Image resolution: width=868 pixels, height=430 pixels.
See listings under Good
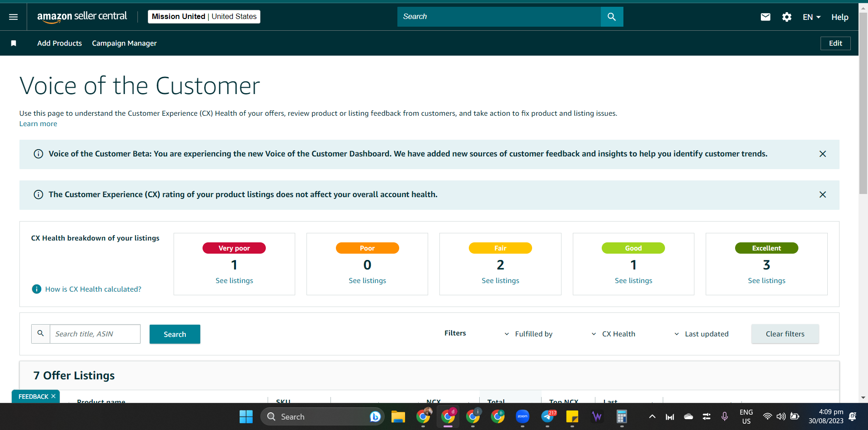[x=633, y=281]
